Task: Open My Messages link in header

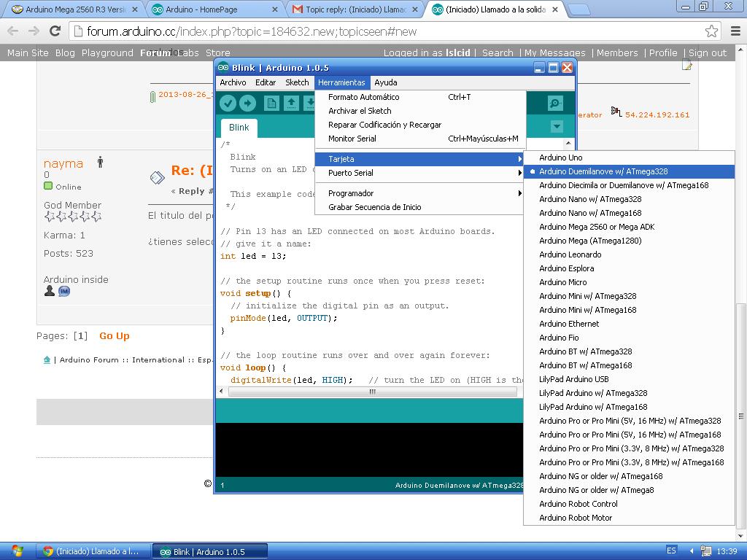Action: click(555, 52)
